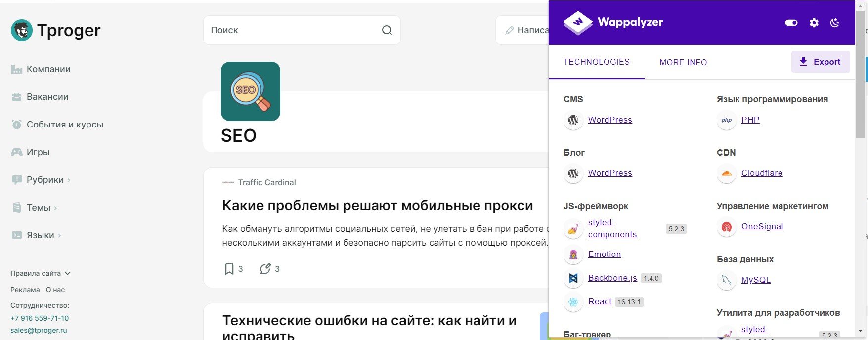Open the OneSignal link
The height and width of the screenshot is (340, 868).
click(762, 226)
